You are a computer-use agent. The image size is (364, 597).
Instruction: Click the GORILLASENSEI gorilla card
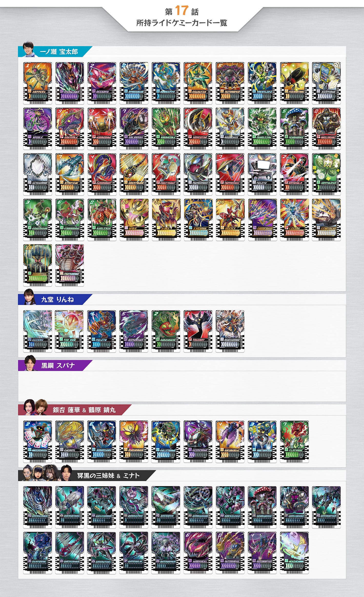[x=326, y=129]
